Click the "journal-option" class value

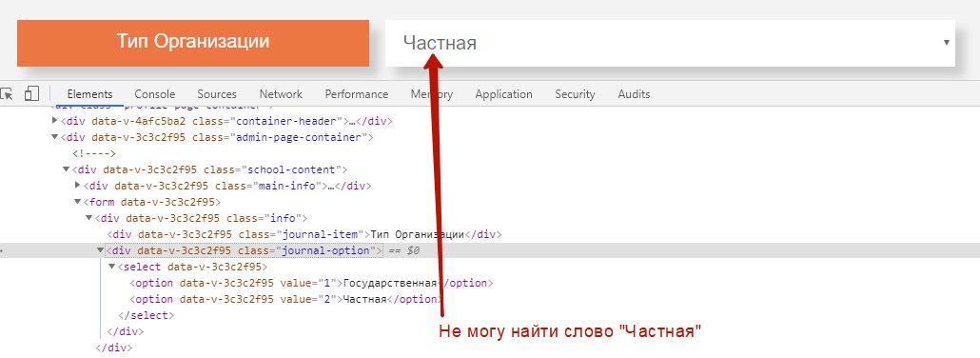(x=325, y=250)
